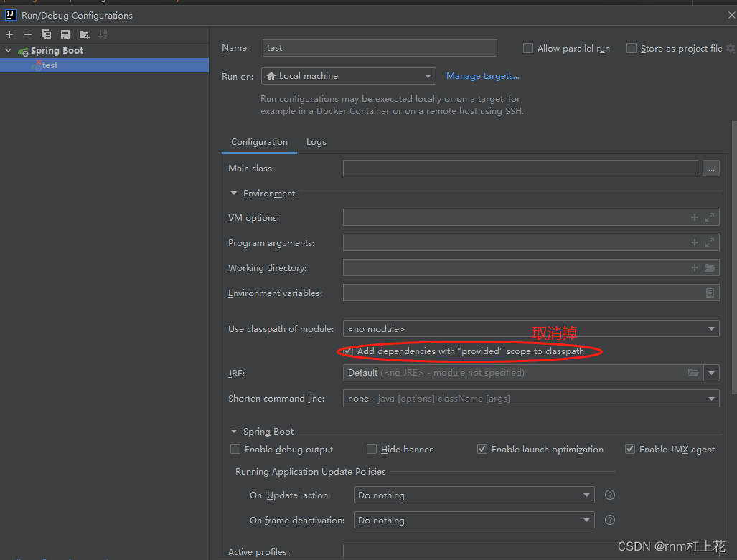Edit Environment variables list icon

click(x=710, y=293)
